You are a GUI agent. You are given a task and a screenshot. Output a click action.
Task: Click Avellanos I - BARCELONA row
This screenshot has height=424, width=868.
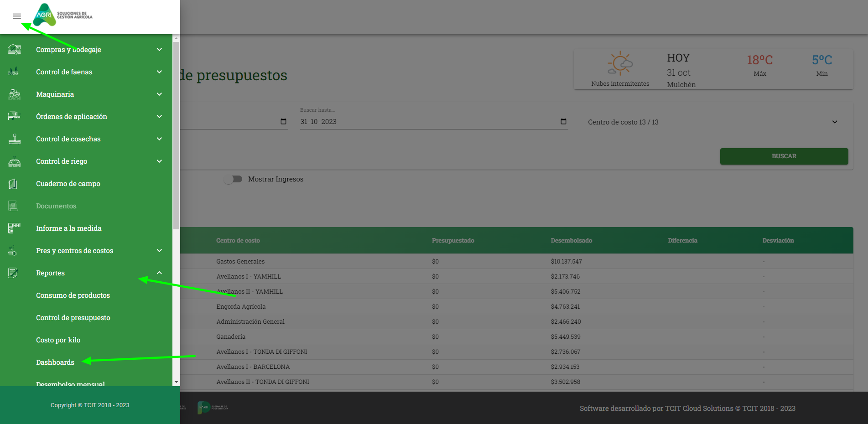517,367
